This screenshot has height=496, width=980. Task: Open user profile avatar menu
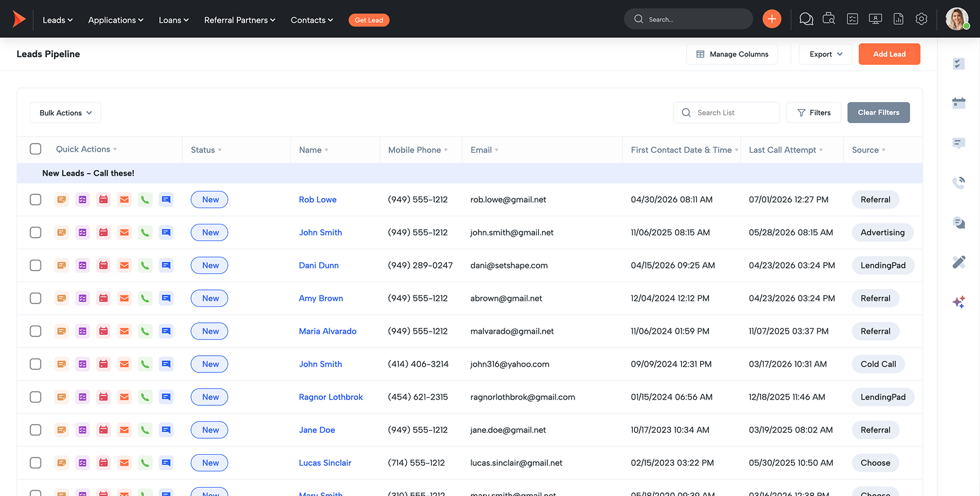point(957,19)
